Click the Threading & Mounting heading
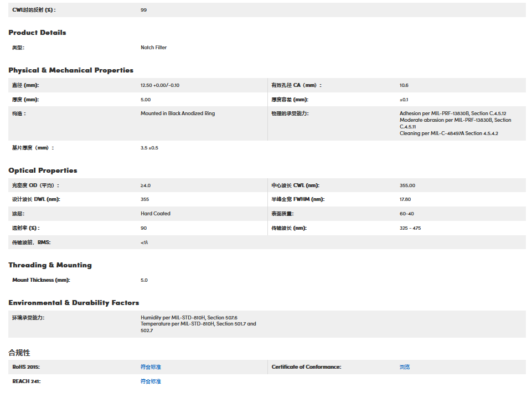The width and height of the screenshot is (532, 403). point(50,265)
